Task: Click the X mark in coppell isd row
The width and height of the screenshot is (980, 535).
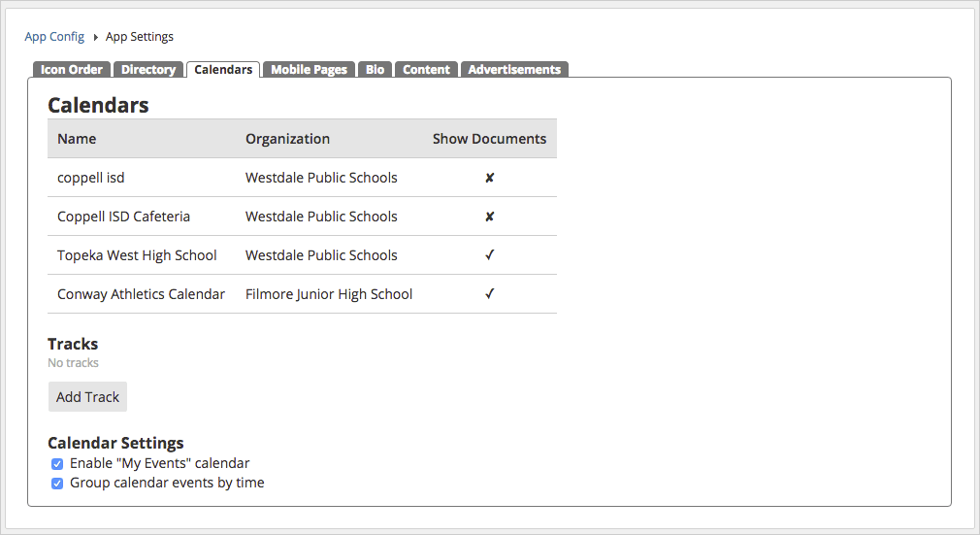Action: click(x=489, y=178)
